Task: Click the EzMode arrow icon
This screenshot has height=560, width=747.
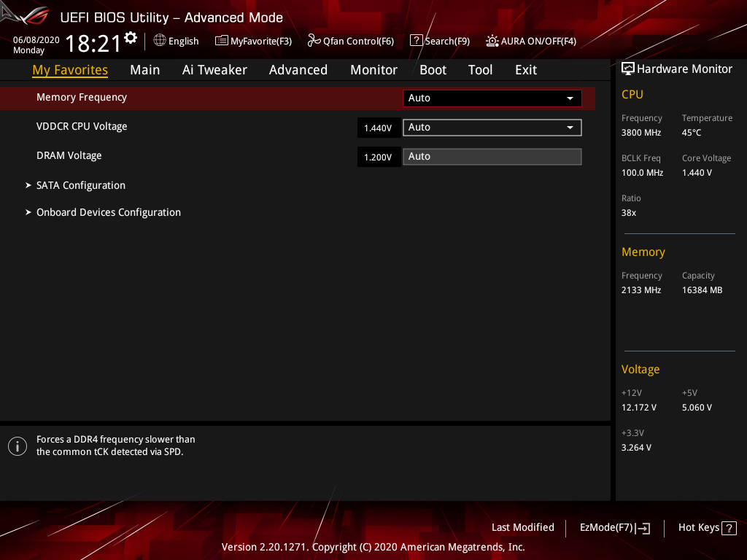Action: click(643, 528)
